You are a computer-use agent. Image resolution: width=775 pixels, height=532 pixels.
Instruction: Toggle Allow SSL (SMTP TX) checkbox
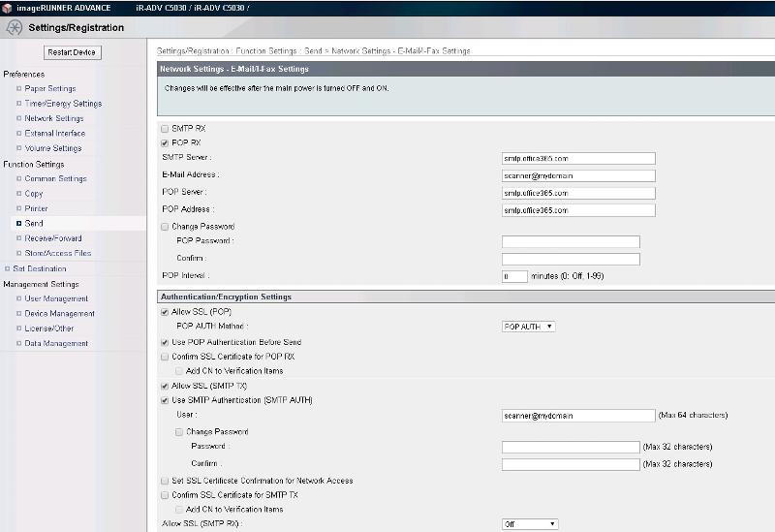(x=165, y=386)
